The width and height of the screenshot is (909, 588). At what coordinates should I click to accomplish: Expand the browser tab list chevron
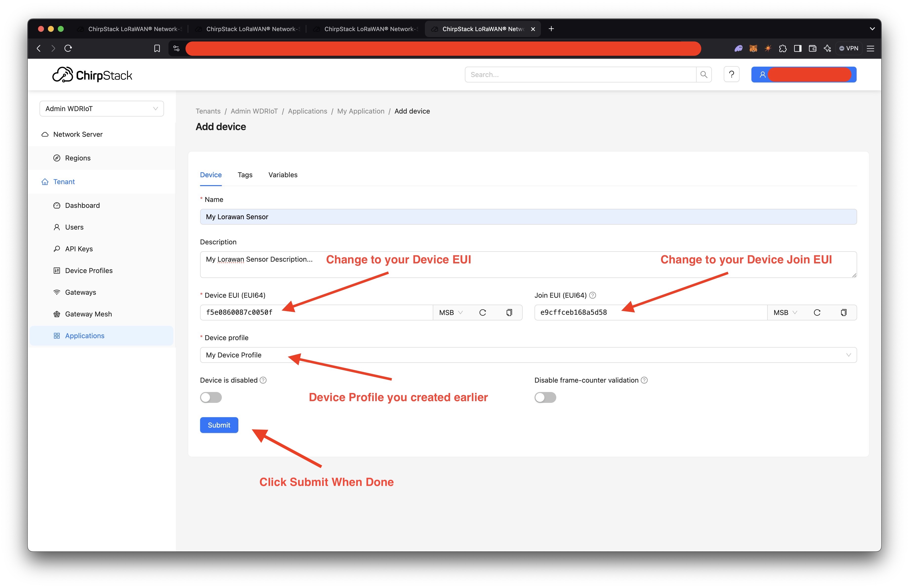pyautogui.click(x=872, y=29)
